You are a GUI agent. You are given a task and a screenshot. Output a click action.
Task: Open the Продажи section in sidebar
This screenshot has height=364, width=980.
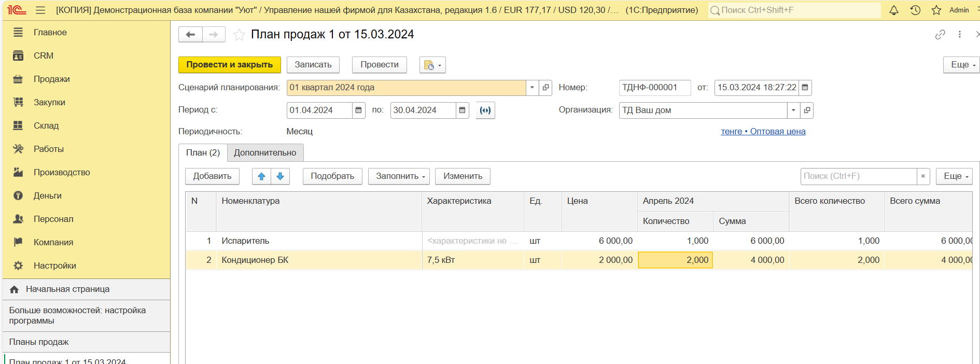tap(51, 79)
